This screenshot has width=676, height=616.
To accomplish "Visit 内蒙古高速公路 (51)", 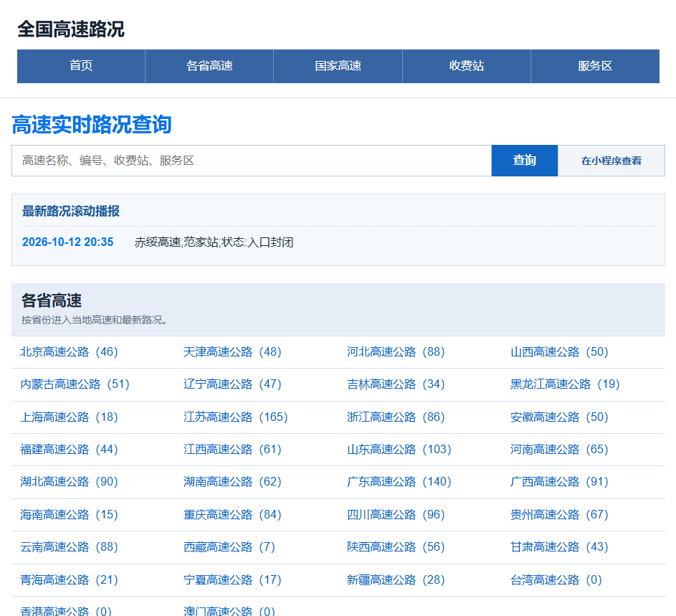I will [75, 384].
